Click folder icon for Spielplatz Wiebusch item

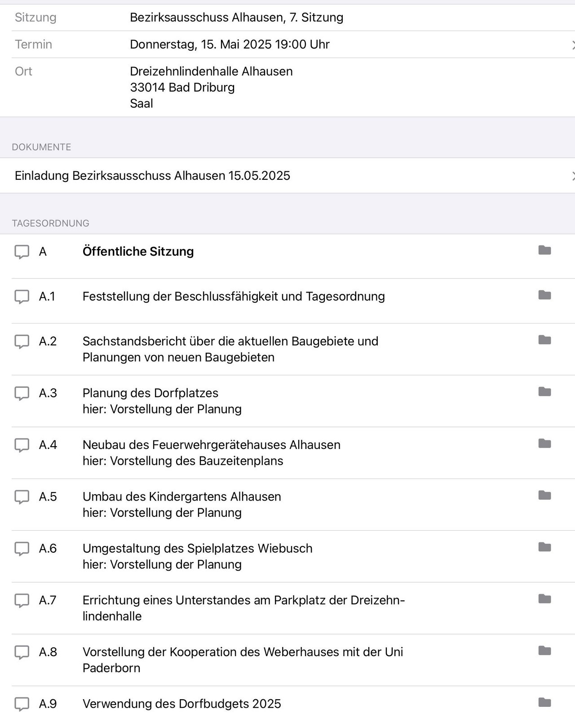click(x=544, y=547)
